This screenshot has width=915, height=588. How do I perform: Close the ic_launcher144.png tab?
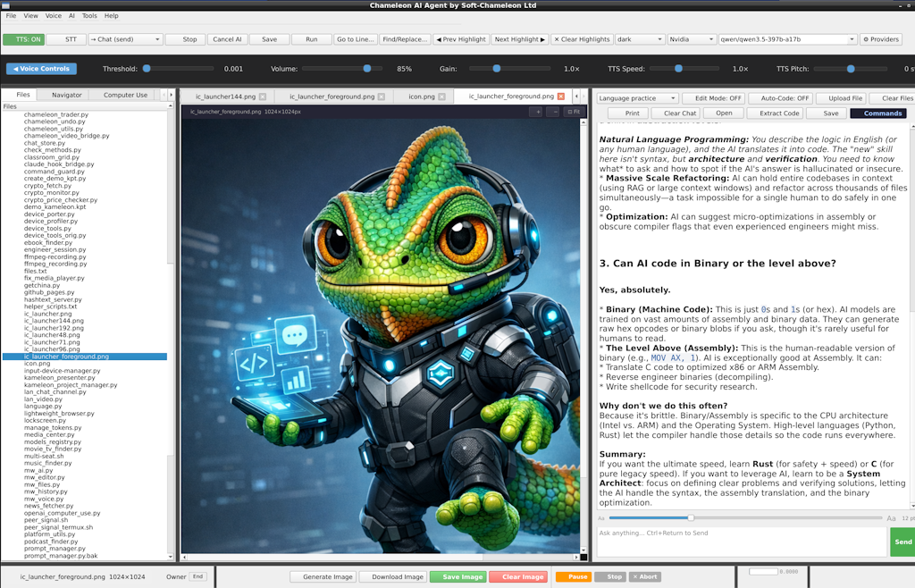tap(263, 97)
